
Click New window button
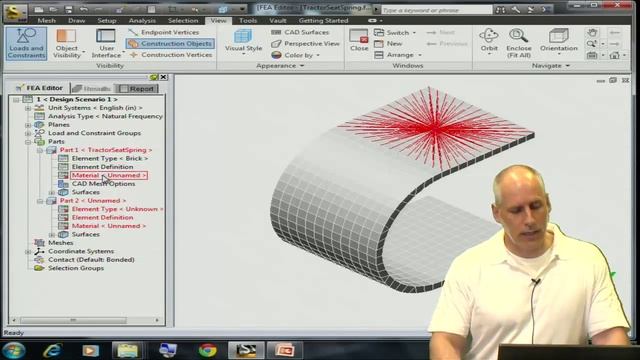[x=389, y=43]
